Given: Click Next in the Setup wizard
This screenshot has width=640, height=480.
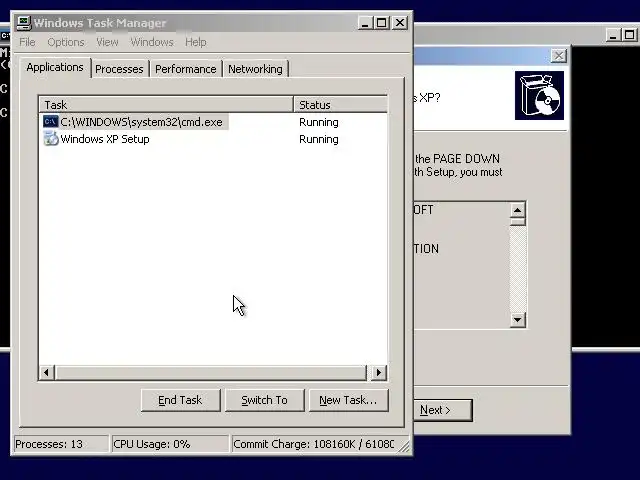Looking at the screenshot, I should [443, 410].
